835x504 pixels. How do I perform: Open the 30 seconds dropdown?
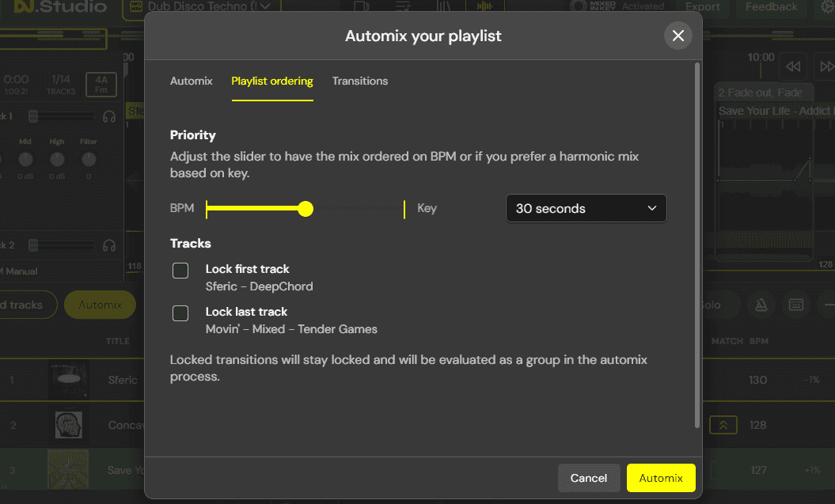[x=586, y=209]
